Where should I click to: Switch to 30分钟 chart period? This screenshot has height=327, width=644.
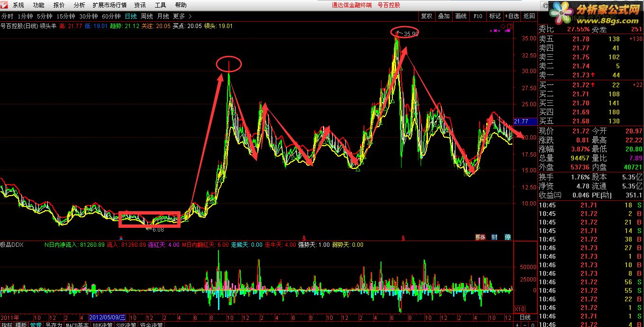tap(88, 16)
